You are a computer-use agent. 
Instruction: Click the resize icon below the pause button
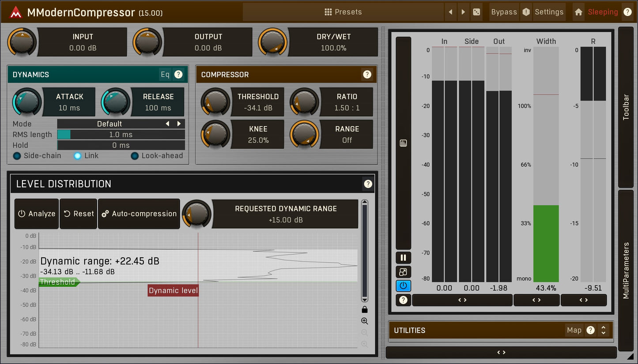(403, 272)
